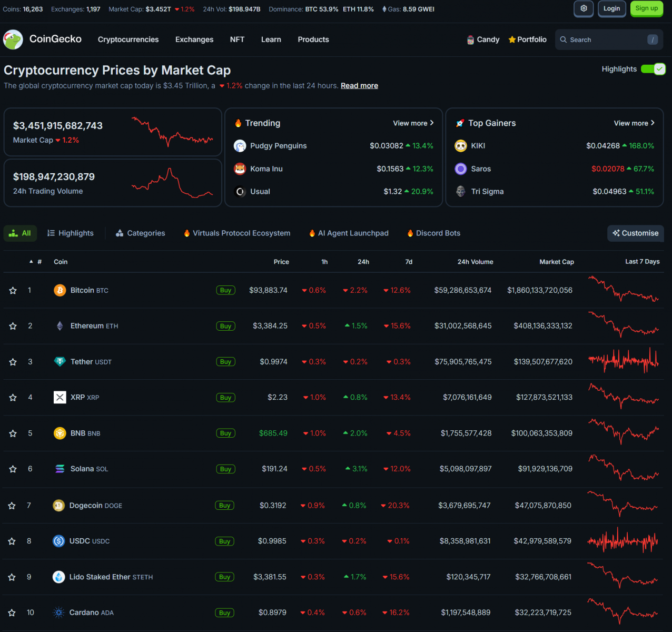Star Bitcoin to add to favorites
Image resolution: width=672 pixels, height=632 pixels.
tap(13, 290)
